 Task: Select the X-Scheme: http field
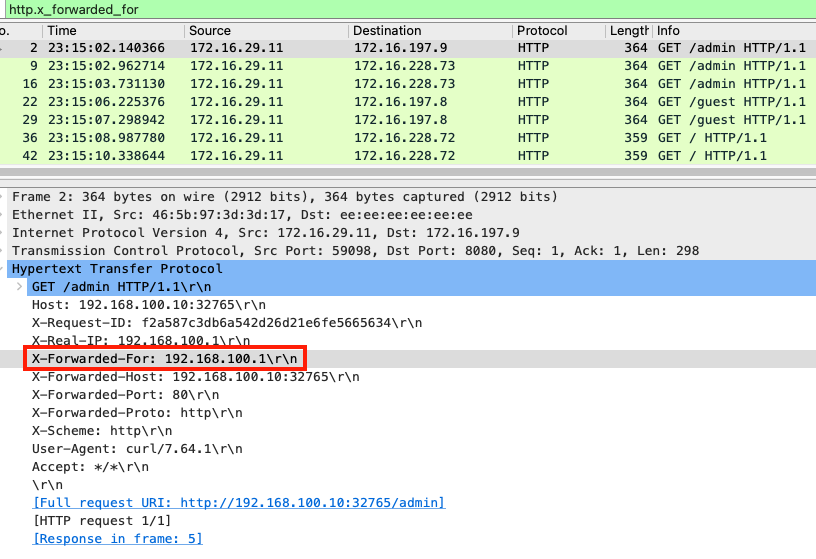pos(101,431)
